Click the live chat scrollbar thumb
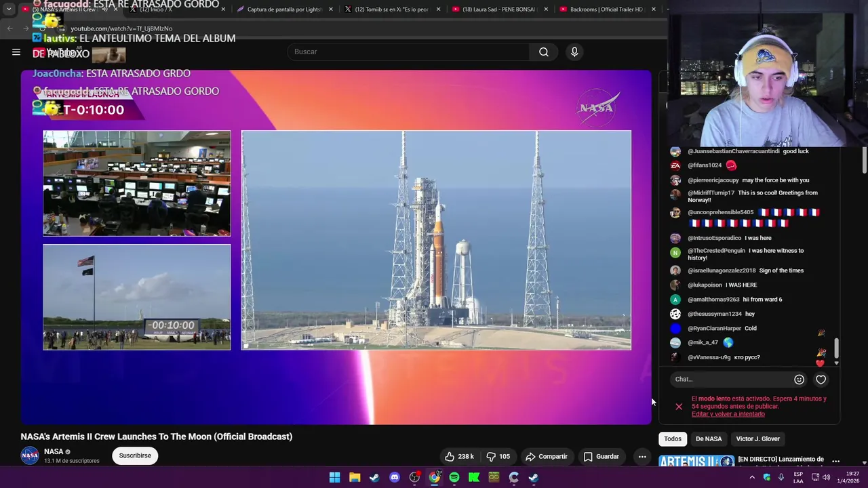This screenshot has height=488, width=868. [x=836, y=348]
